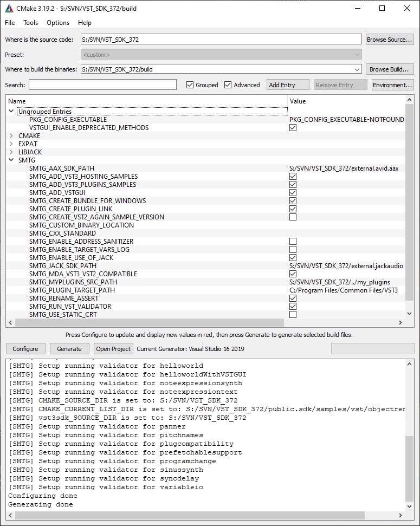Open the Options menu
Screen dimensions: 420x526
[58, 22]
